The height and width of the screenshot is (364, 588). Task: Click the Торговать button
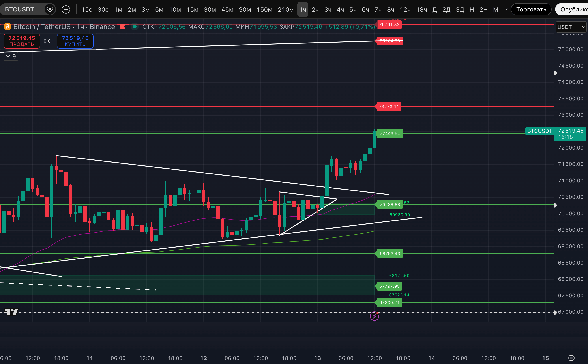531,9
